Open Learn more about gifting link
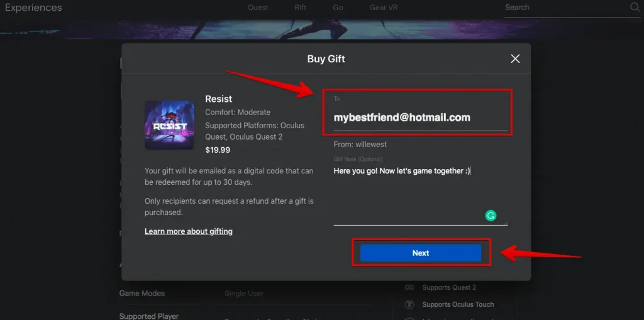The width and height of the screenshot is (644, 320). pos(189,231)
